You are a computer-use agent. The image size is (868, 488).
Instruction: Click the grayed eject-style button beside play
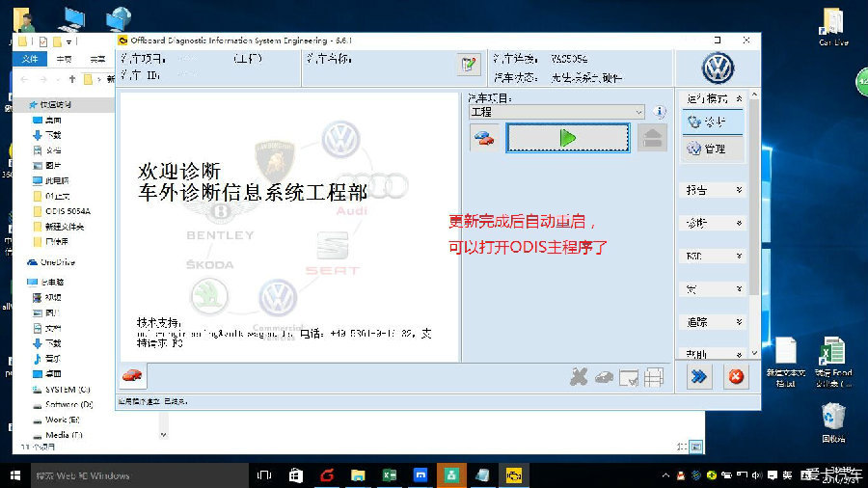point(652,138)
